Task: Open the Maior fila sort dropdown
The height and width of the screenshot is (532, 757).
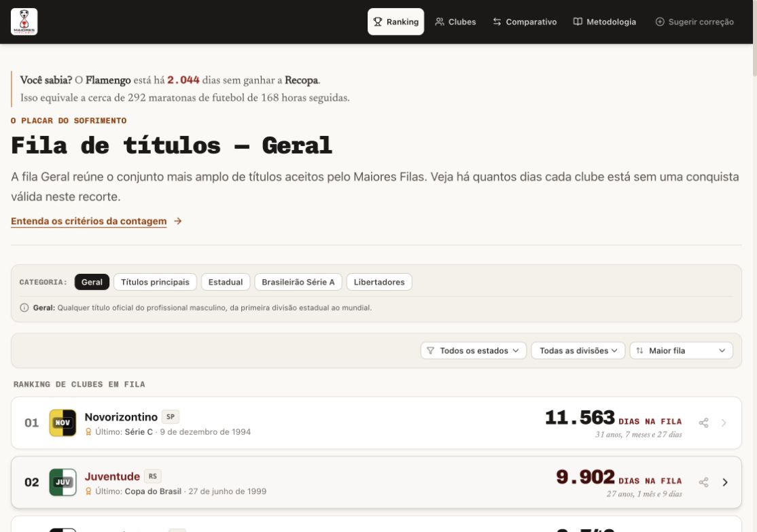Action: [x=681, y=351]
